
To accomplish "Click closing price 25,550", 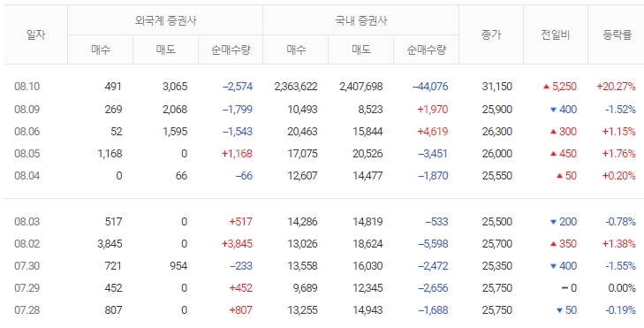I will [497, 176].
